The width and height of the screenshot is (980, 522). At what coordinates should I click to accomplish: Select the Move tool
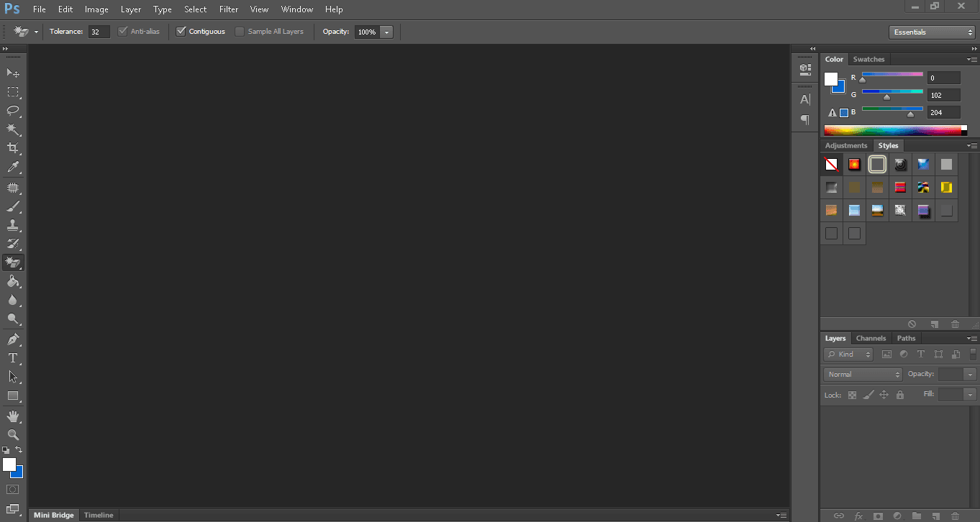click(x=13, y=73)
